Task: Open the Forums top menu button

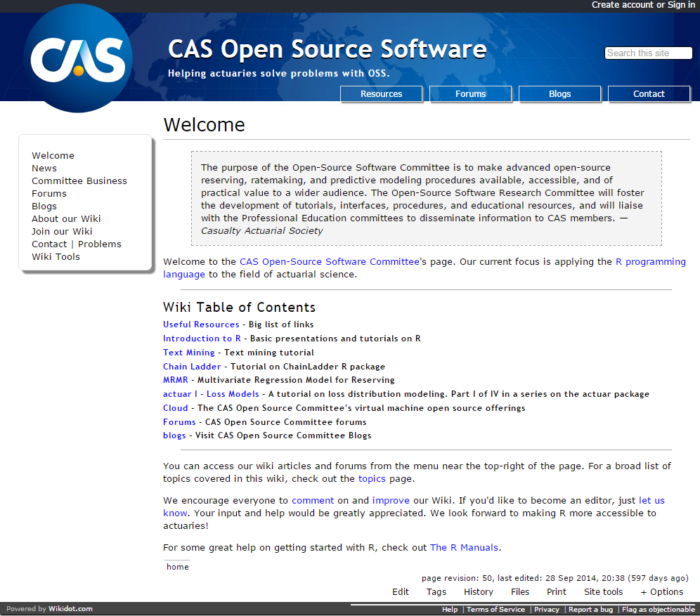Action: pyautogui.click(x=471, y=94)
